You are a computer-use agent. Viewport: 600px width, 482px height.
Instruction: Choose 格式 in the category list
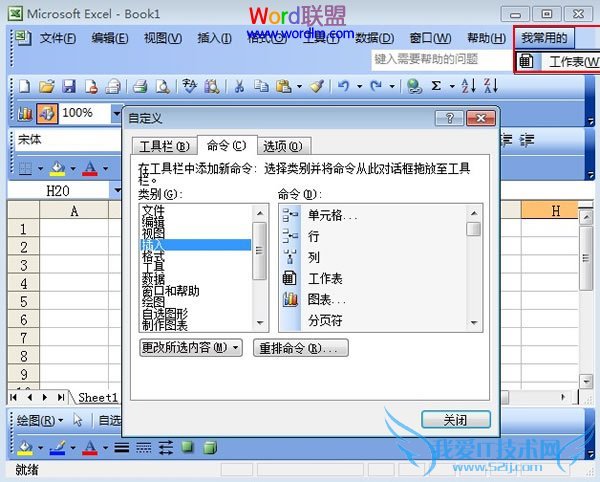click(x=196, y=256)
